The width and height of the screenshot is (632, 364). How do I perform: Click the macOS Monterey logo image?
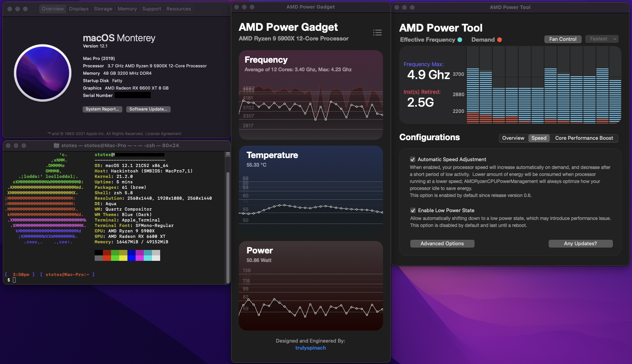point(42,73)
